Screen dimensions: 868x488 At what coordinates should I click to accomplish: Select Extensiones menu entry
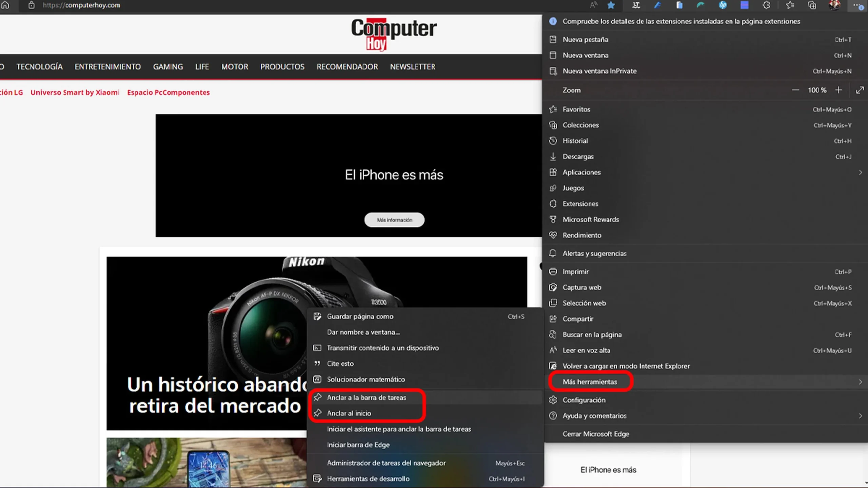(x=705, y=204)
